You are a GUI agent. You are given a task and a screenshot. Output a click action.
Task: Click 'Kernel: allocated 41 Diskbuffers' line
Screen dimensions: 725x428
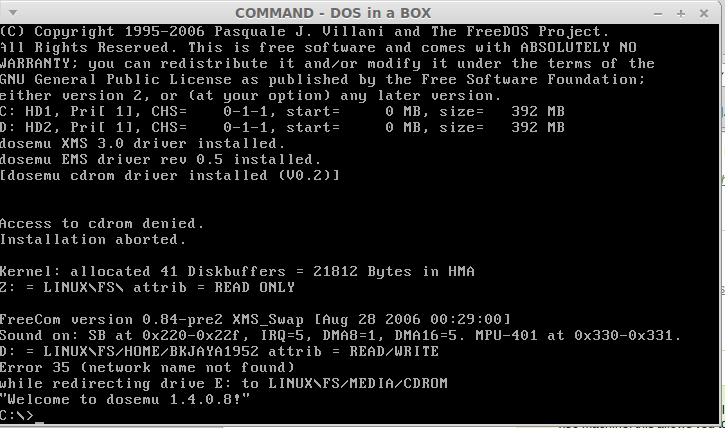[237, 271]
